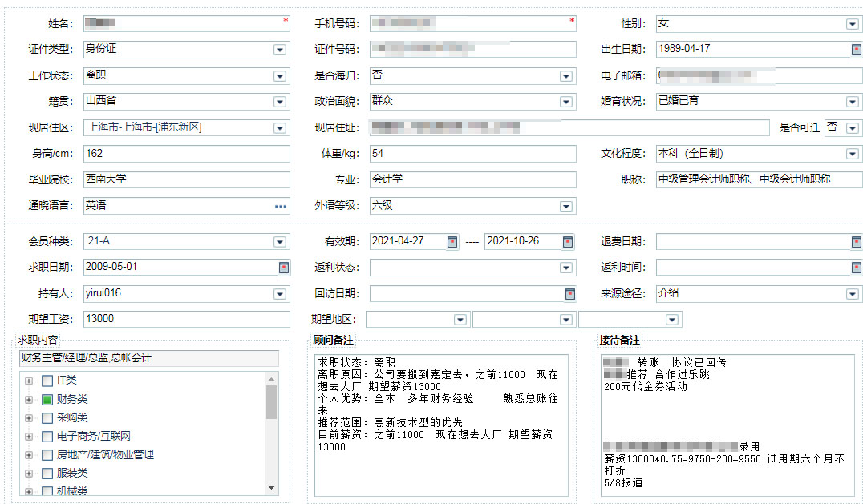
Task: Open the 持有人 dropdown
Action: (x=280, y=294)
